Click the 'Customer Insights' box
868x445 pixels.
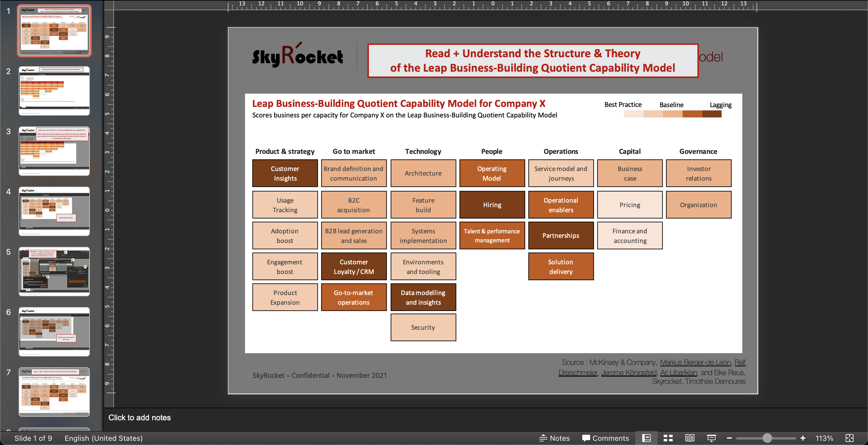point(285,173)
